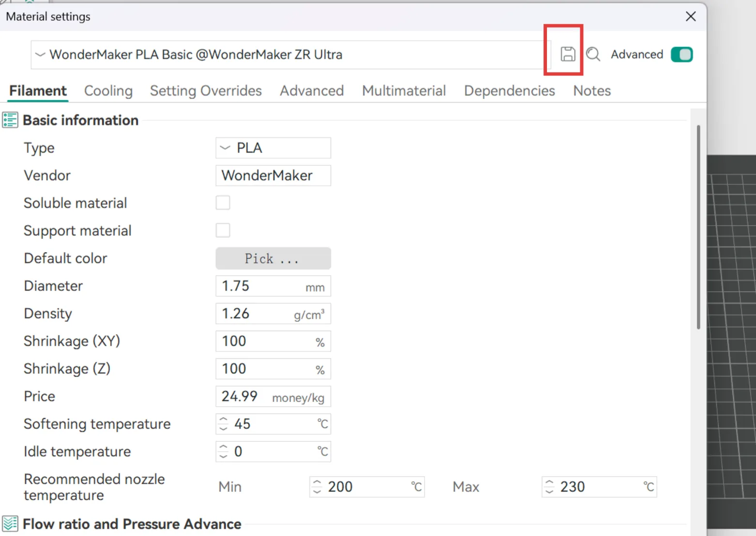The image size is (756, 536).
Task: Search settings with the magnifier icon
Action: pos(593,54)
